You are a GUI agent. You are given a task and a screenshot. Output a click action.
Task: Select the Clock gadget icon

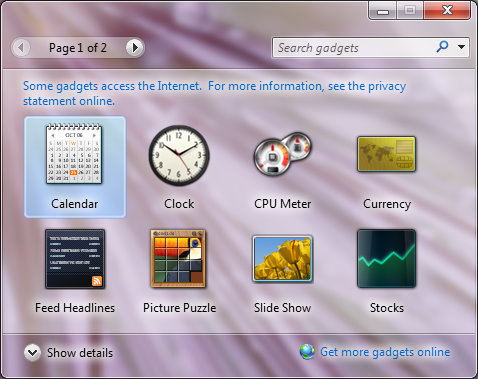(x=179, y=155)
